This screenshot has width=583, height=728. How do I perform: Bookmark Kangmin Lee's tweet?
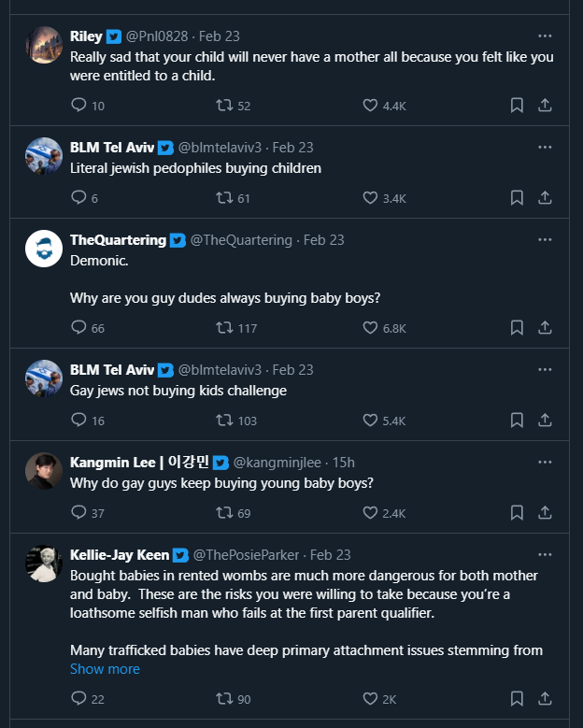pos(517,513)
